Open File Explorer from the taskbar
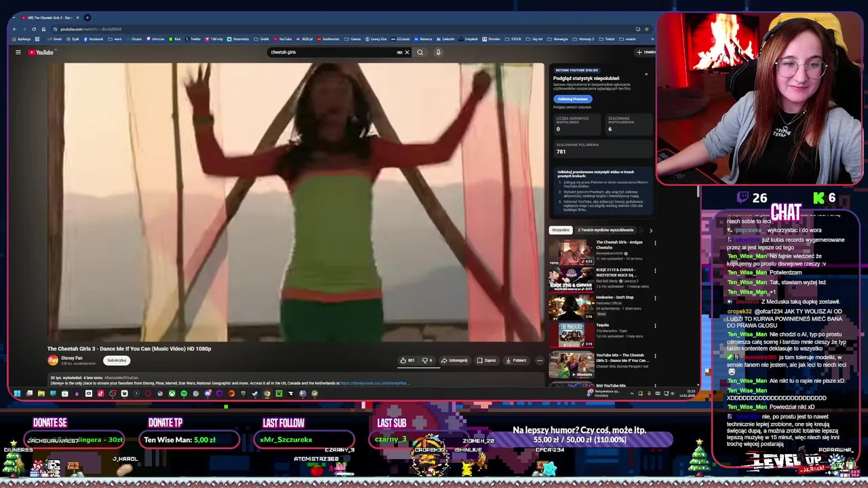The height and width of the screenshot is (488, 868). coord(41,393)
